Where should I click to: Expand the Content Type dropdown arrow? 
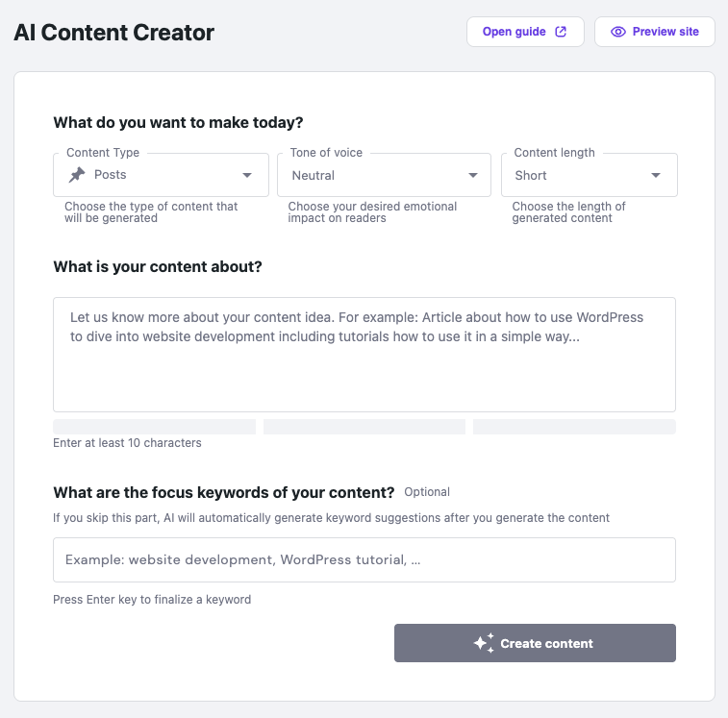pyautogui.click(x=248, y=175)
